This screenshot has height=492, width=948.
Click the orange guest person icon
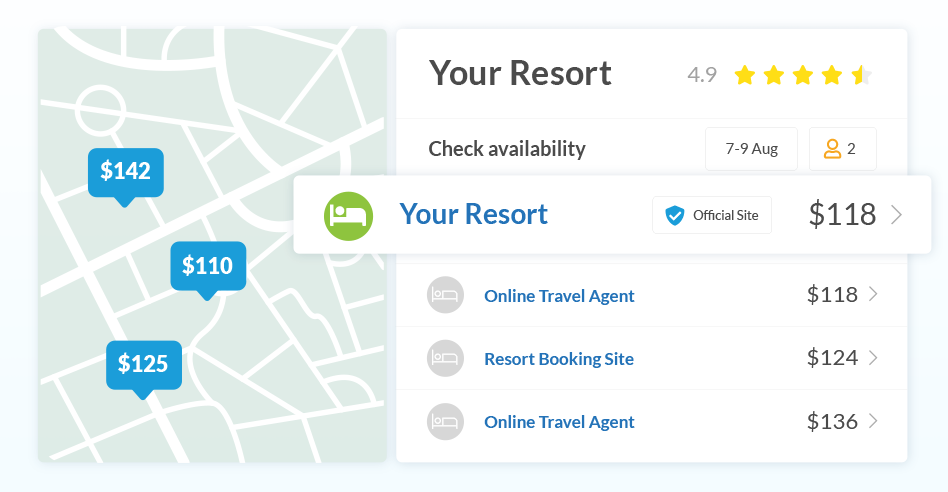tap(833, 149)
